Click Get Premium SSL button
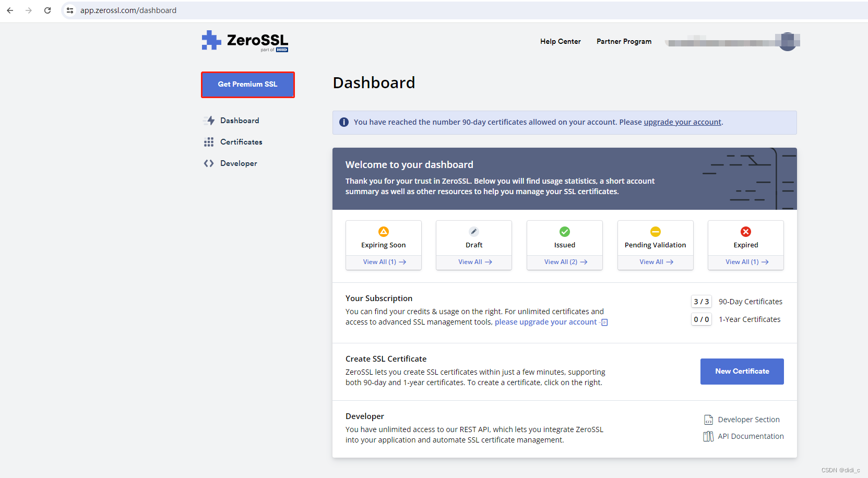This screenshot has height=478, width=868. point(248,85)
